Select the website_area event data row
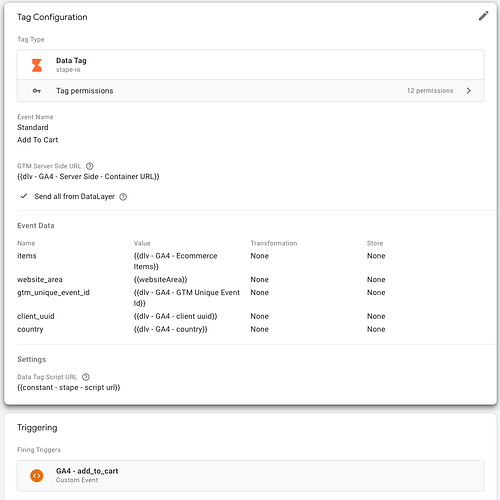The height and width of the screenshot is (500, 500). 250,279
